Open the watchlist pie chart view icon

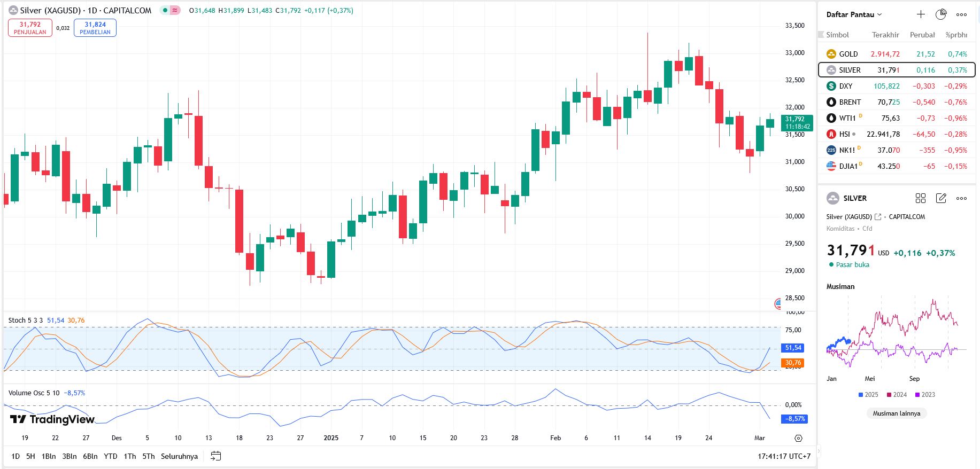click(941, 14)
